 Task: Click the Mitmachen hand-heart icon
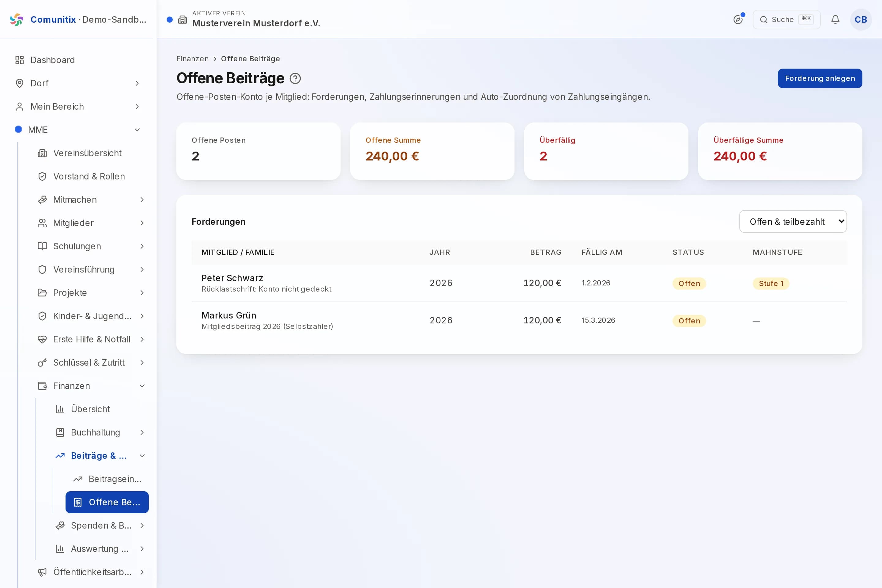(42, 199)
